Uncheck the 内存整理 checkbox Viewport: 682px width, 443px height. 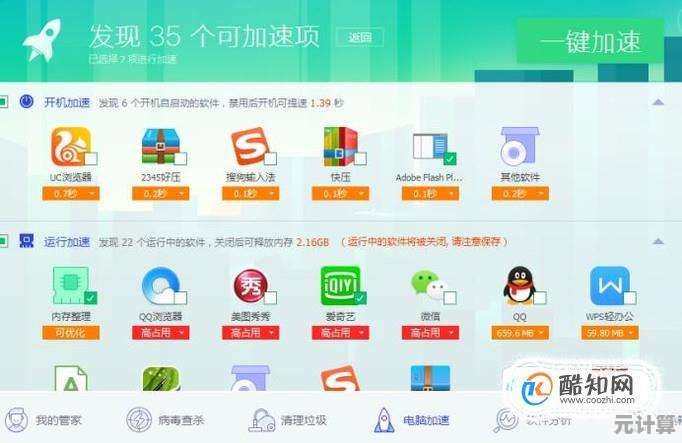point(91,298)
